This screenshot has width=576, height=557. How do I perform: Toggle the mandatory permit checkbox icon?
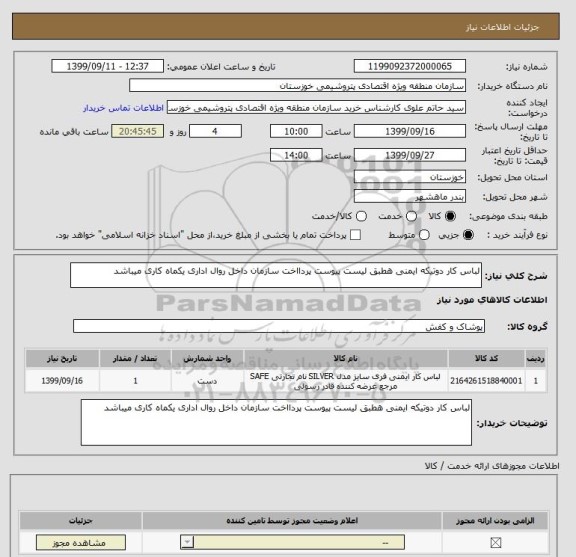pyautogui.click(x=496, y=542)
